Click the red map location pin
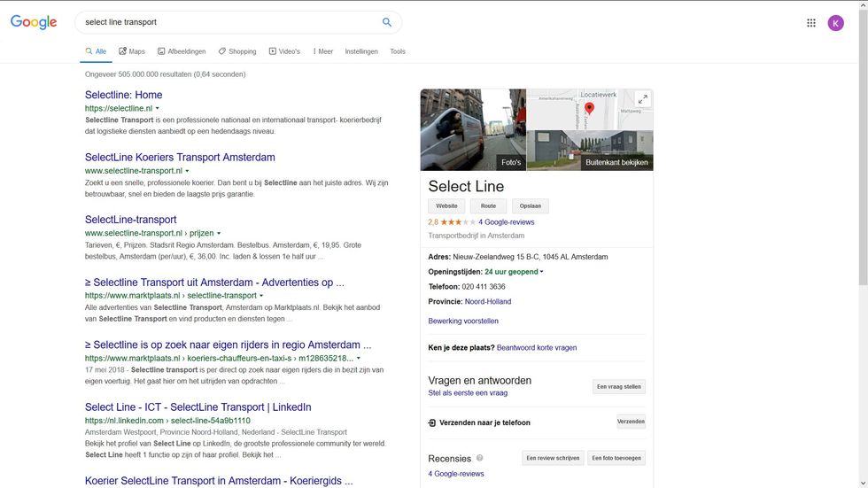 tap(590, 108)
